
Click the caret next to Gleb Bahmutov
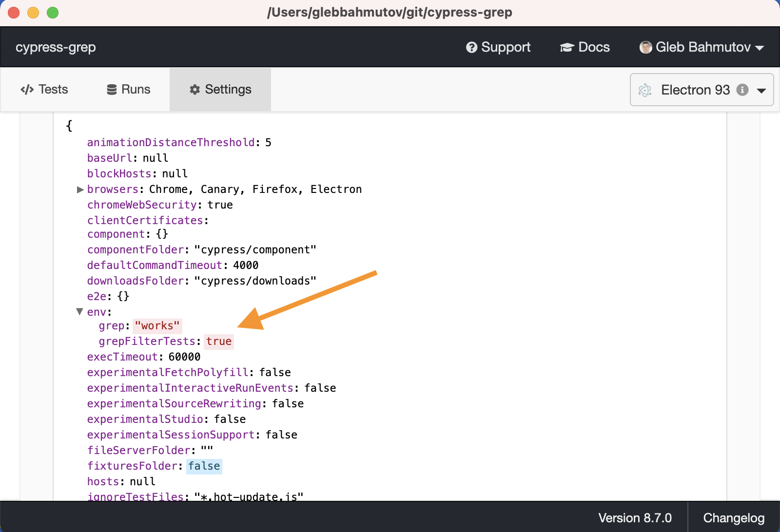(759, 48)
